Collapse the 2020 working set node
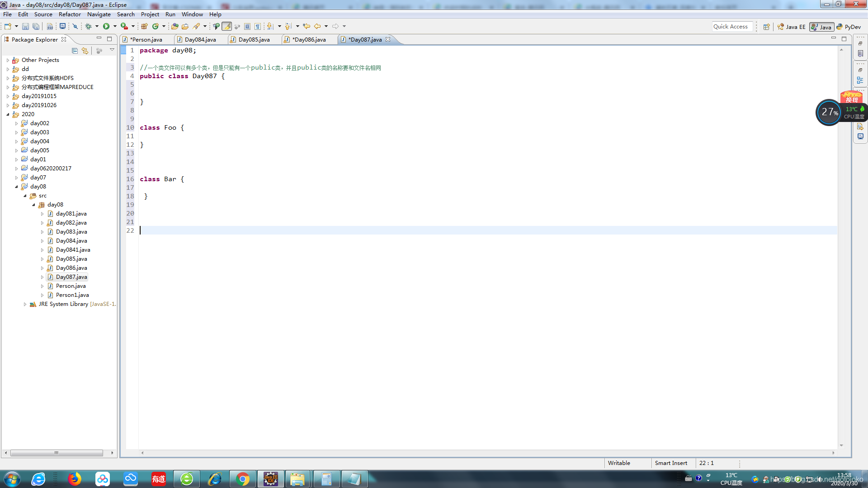868x488 pixels. pos(8,114)
